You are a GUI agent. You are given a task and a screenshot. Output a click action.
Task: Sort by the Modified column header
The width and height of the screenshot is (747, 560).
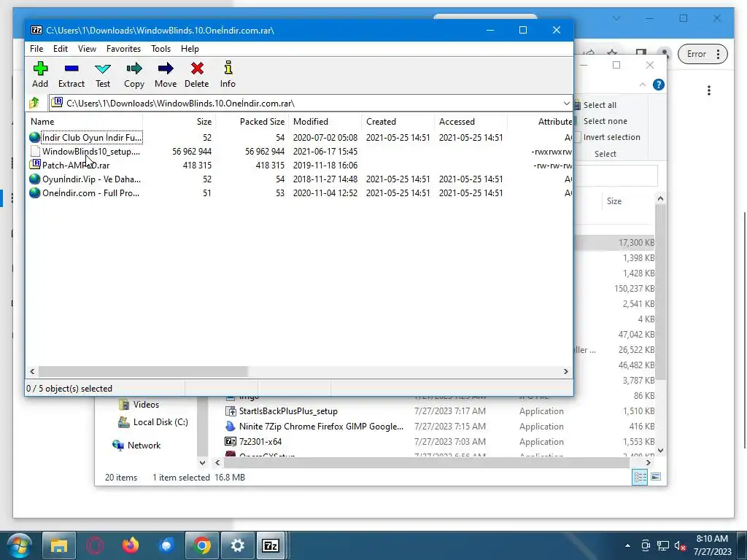(325, 122)
